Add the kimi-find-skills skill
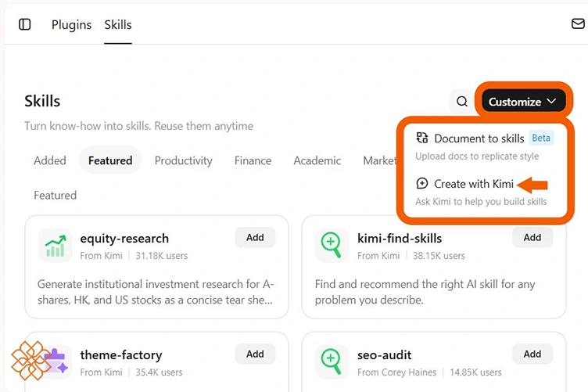This screenshot has width=588, height=392. 532,237
